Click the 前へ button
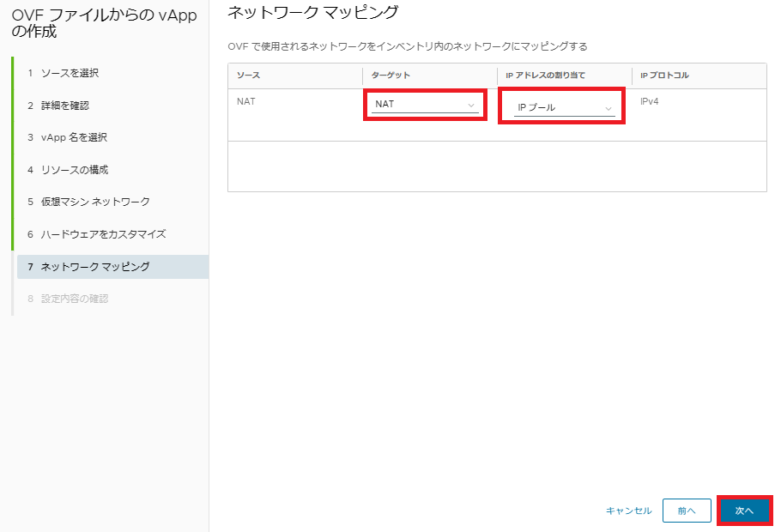 pyautogui.click(x=686, y=511)
